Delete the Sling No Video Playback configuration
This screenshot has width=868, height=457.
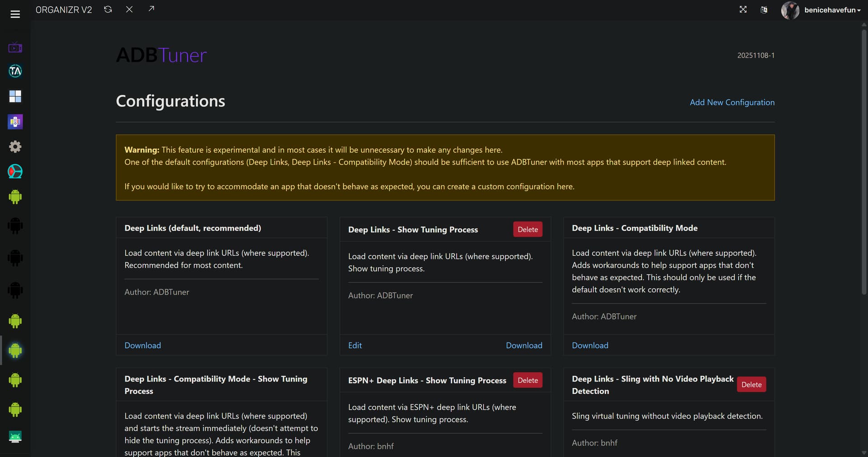pos(751,385)
